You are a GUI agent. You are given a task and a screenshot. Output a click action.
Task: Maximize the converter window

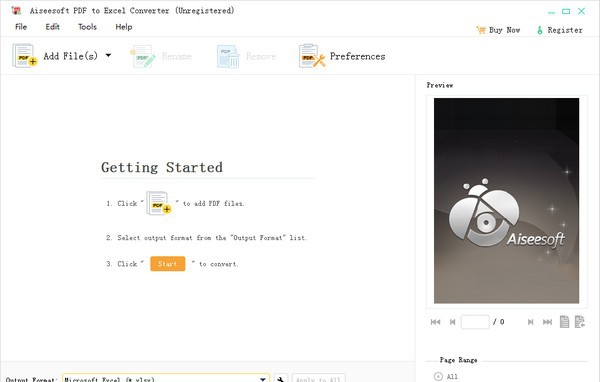566,11
